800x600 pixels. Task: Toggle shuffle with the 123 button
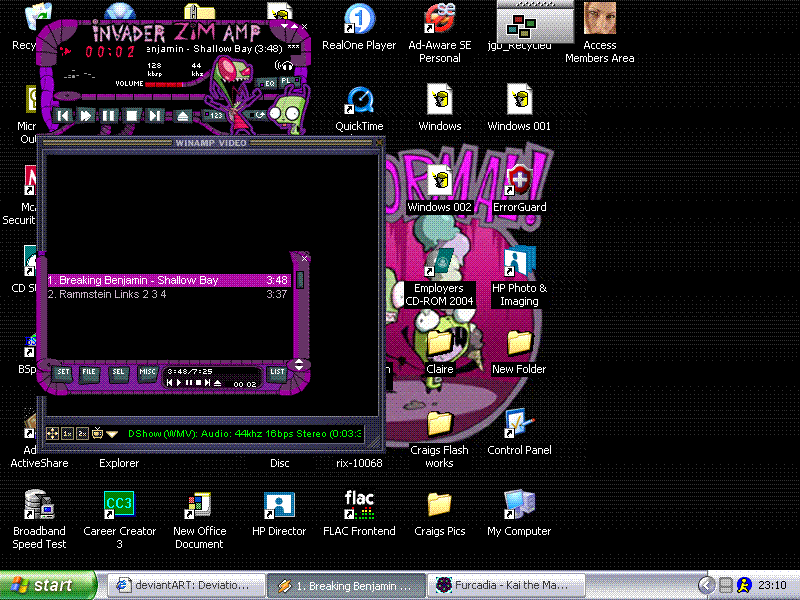215,115
